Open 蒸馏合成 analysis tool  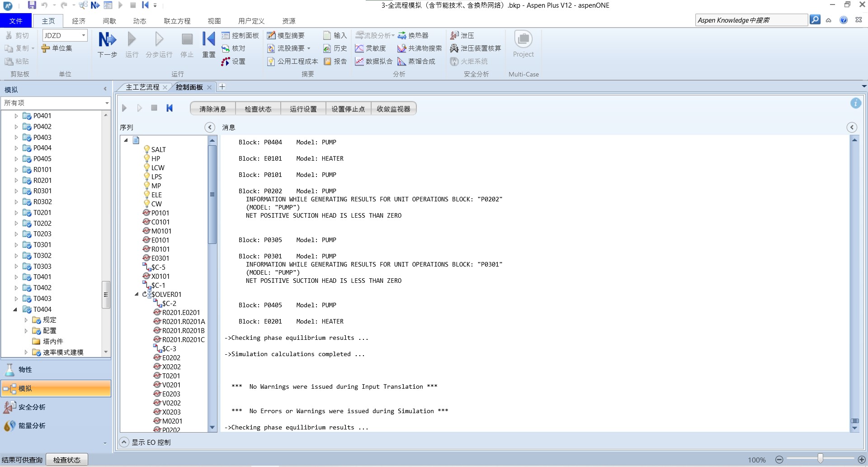coord(416,62)
